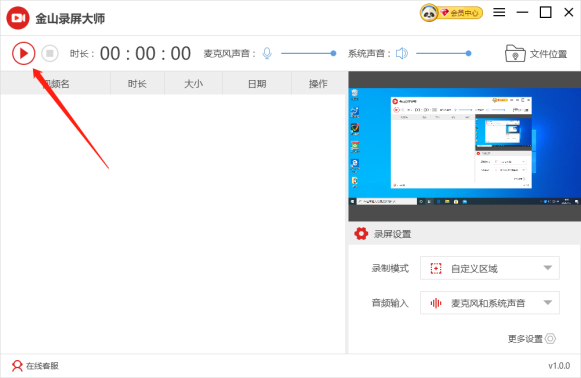Adjust the microphone volume slider
Viewport: 581px width, 378px height.
tap(308, 53)
